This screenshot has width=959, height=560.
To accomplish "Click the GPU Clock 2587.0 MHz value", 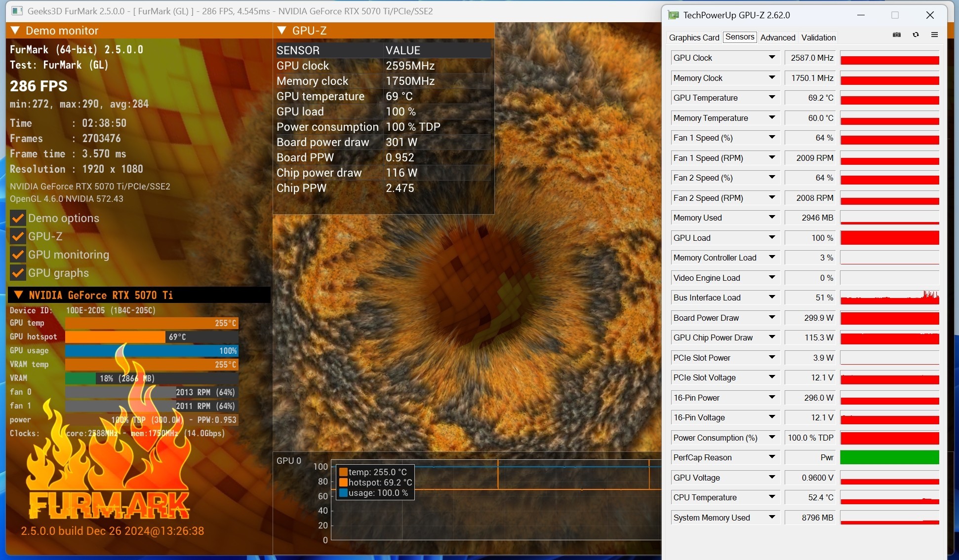I will pyautogui.click(x=810, y=58).
